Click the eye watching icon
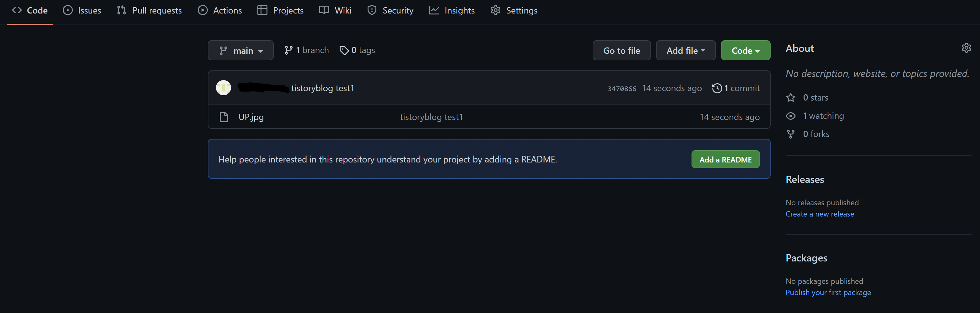The width and height of the screenshot is (980, 313). [790, 116]
